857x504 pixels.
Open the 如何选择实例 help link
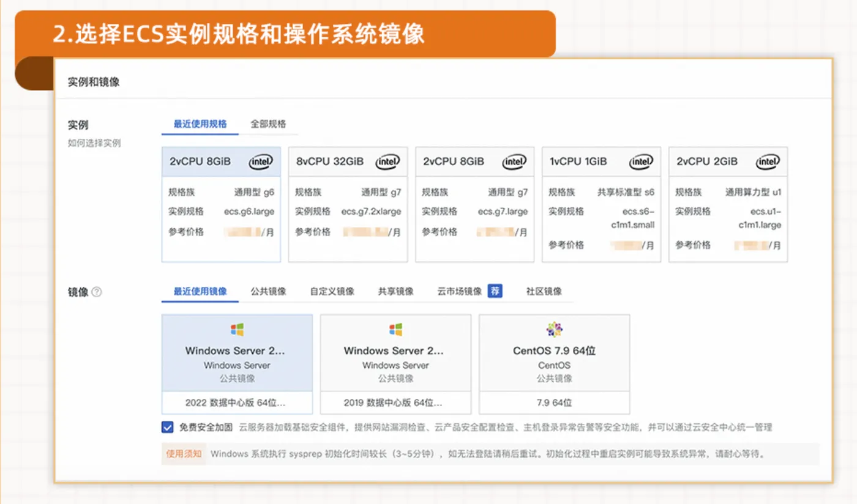coord(94,143)
